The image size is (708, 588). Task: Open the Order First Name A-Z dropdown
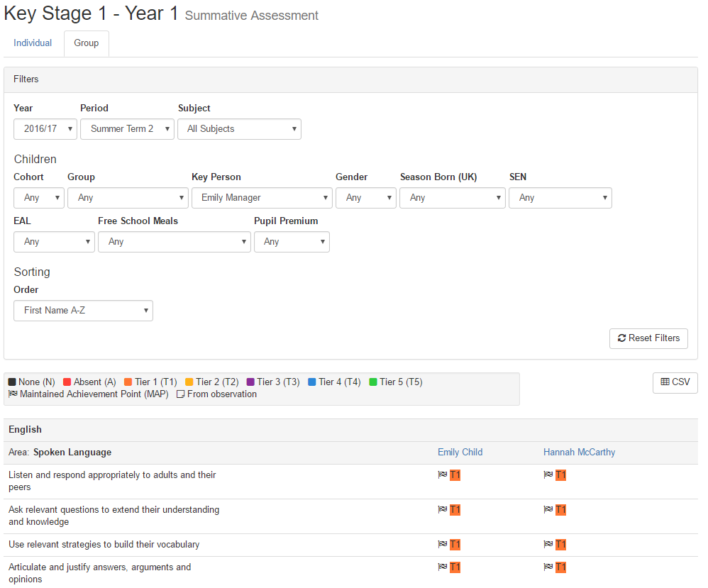(83, 311)
